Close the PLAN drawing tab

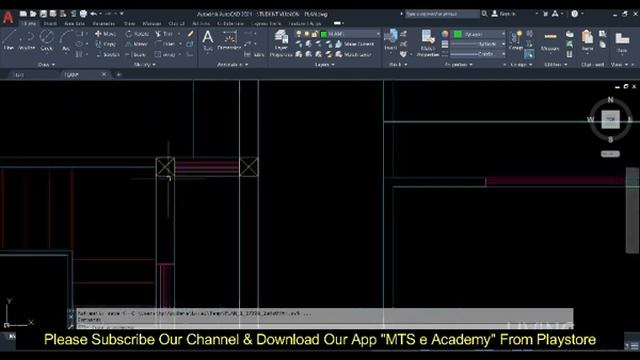(x=104, y=75)
